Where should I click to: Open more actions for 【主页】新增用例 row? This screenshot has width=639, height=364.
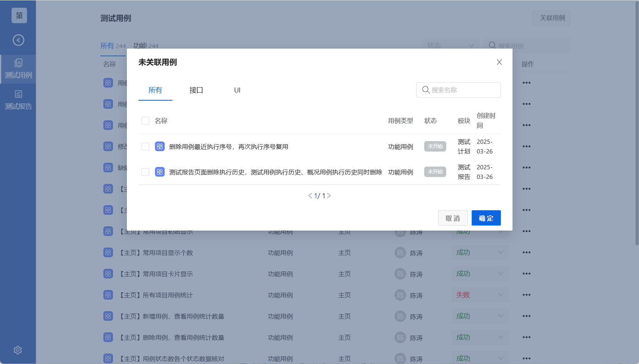(x=526, y=316)
